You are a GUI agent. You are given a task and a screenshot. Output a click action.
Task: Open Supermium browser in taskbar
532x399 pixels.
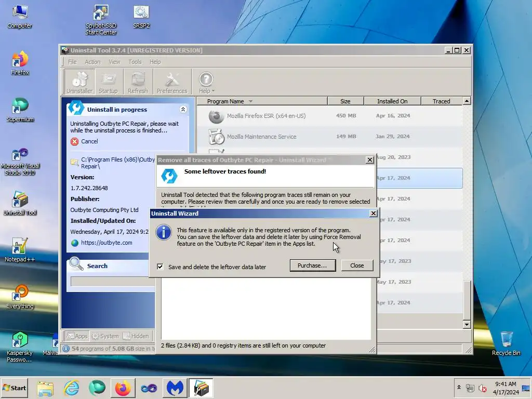click(x=97, y=388)
